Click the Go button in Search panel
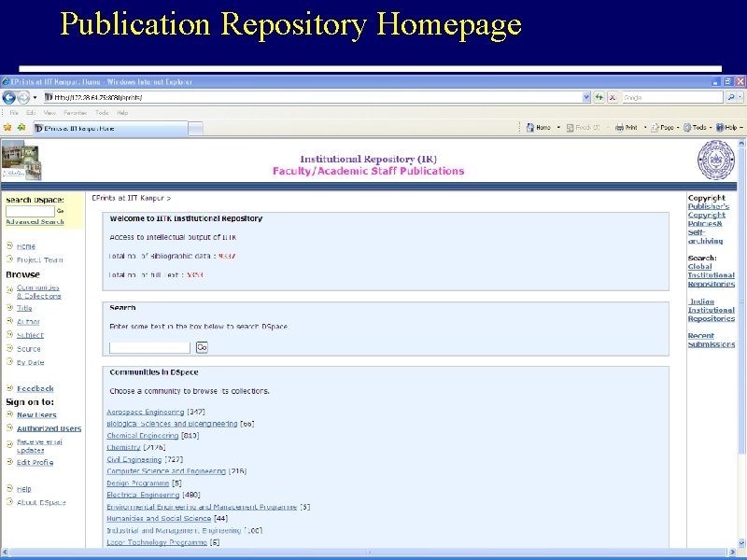Screen dimensions: 747x560 click(x=202, y=347)
